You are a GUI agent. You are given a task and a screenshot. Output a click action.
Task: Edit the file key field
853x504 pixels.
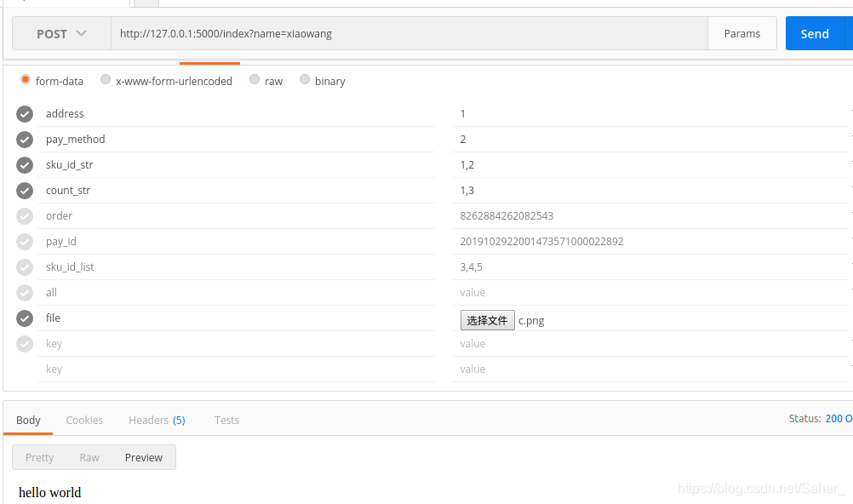click(236, 318)
